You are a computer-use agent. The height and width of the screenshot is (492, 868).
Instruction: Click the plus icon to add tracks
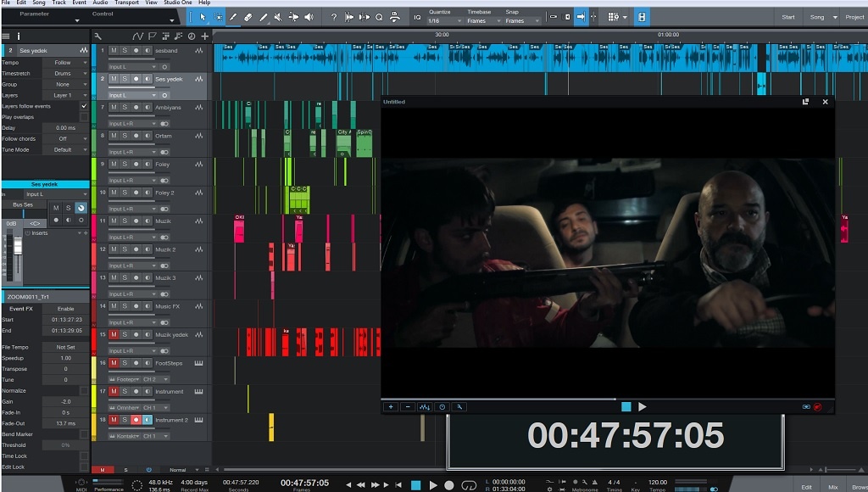tap(205, 36)
